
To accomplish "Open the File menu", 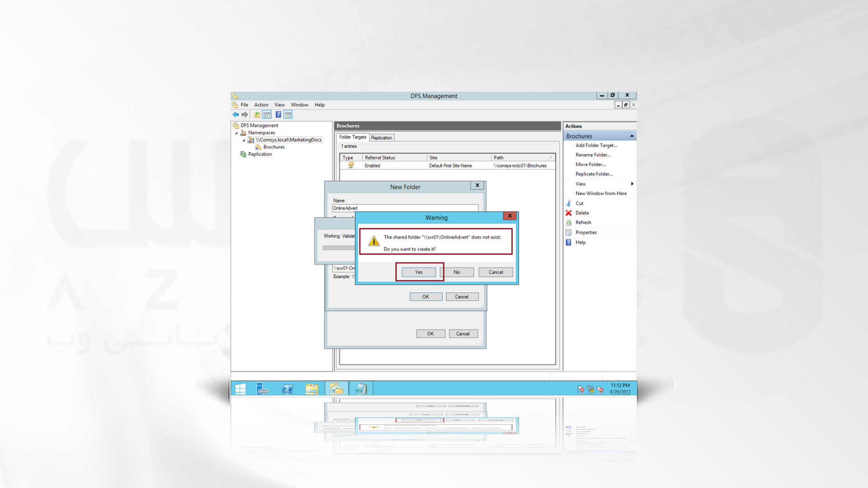I will 245,105.
